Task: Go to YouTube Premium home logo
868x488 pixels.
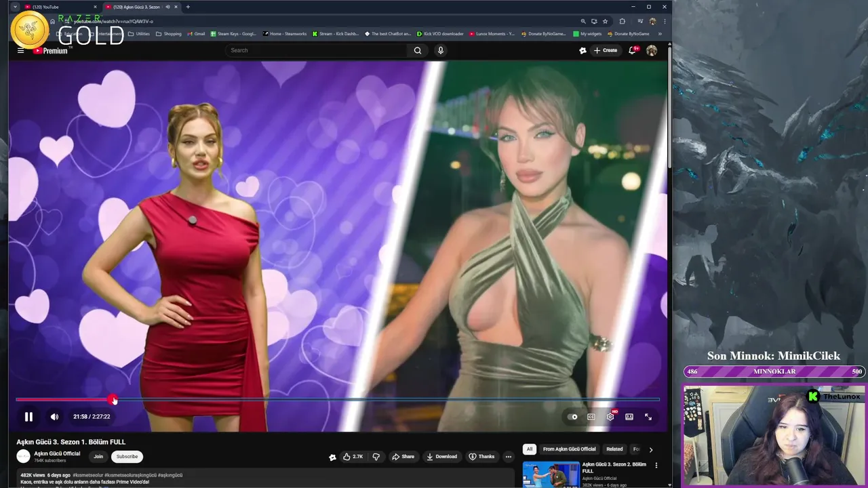Action: pyautogui.click(x=50, y=50)
